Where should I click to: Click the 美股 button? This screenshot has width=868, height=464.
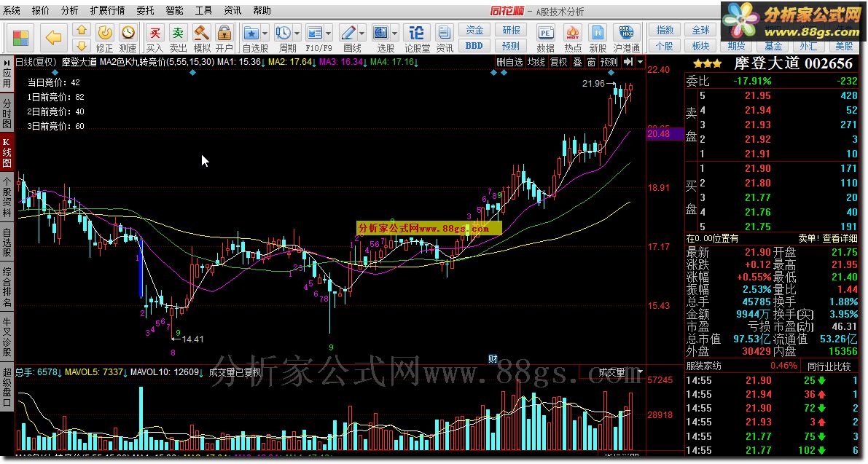845,46
